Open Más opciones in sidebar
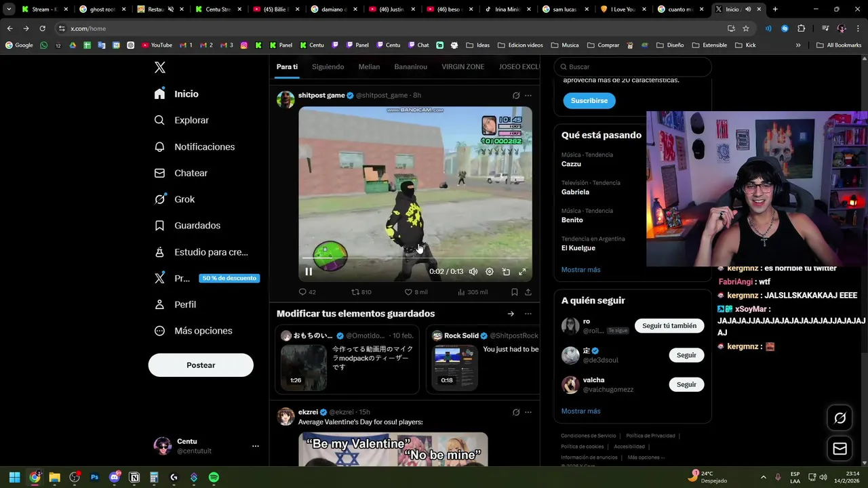The height and width of the screenshot is (488, 868). pyautogui.click(x=193, y=331)
